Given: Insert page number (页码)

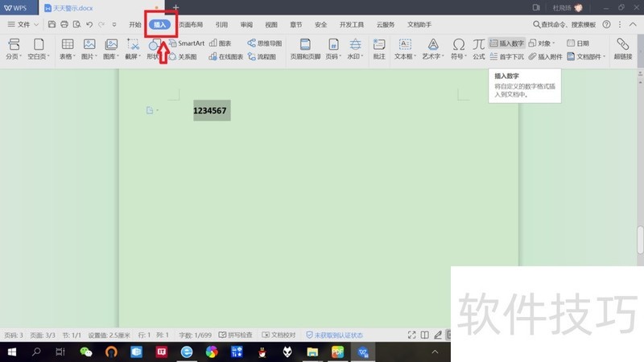Looking at the screenshot, I should [x=333, y=49].
